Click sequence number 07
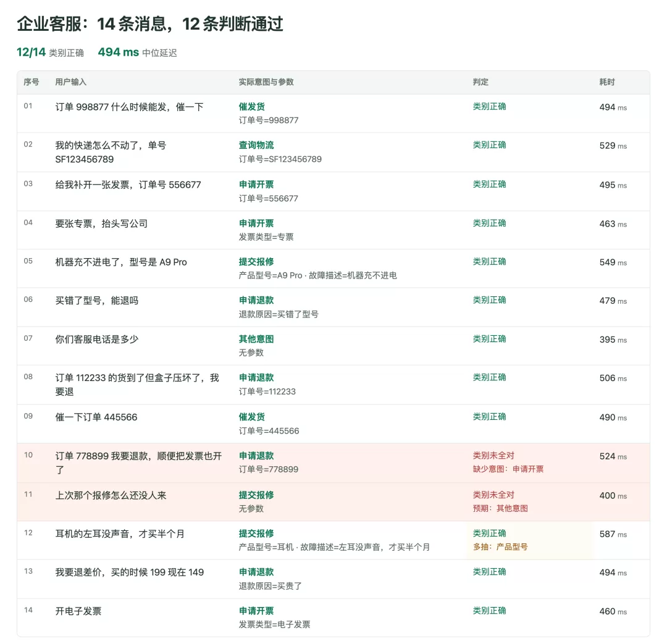Viewport: 667px width, 644px height. (x=28, y=338)
